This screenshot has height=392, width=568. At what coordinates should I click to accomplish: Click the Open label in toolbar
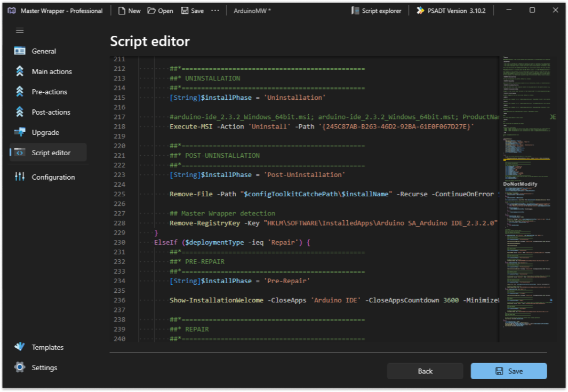165,11
